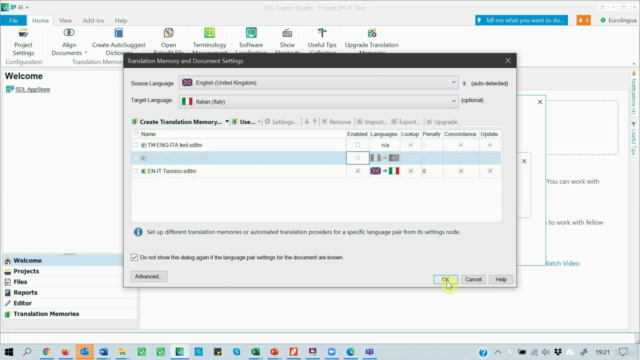This screenshot has width=640, height=360.
Task: Open the SDL AppStore link
Action: coord(33,89)
